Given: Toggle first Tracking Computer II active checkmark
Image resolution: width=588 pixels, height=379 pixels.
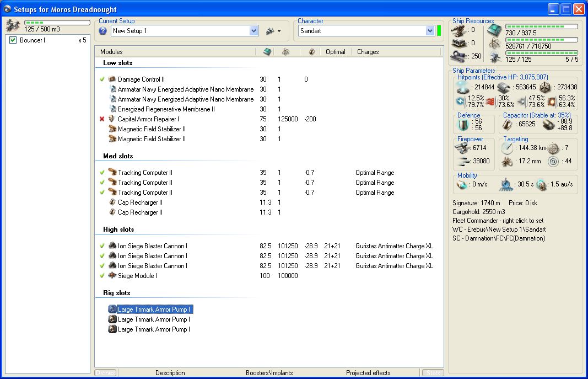Looking at the screenshot, I should (102, 173).
